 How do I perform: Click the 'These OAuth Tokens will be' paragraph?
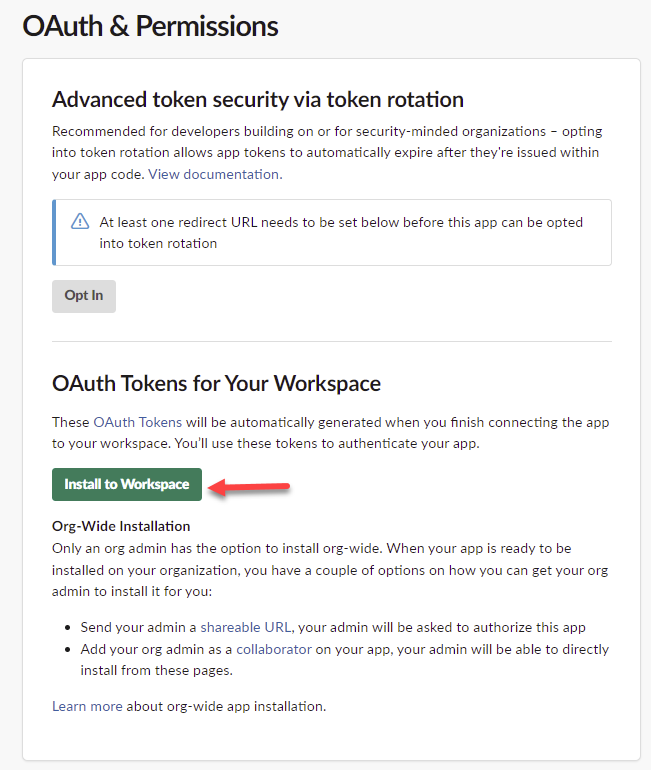[330, 432]
